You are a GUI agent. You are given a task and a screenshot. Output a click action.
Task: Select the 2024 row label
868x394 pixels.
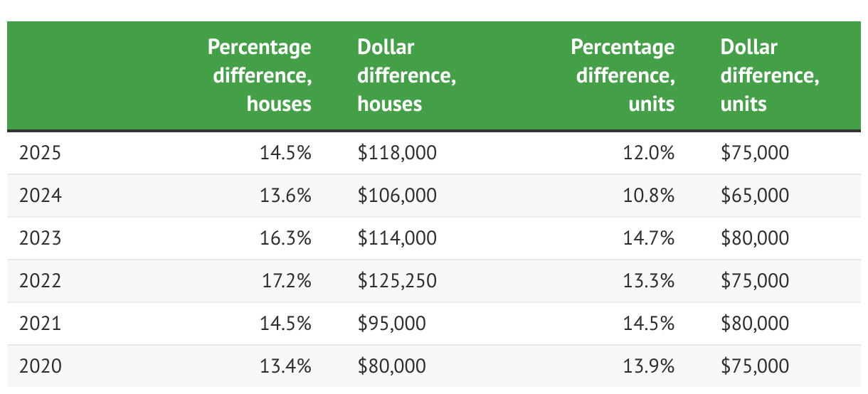[x=41, y=196]
